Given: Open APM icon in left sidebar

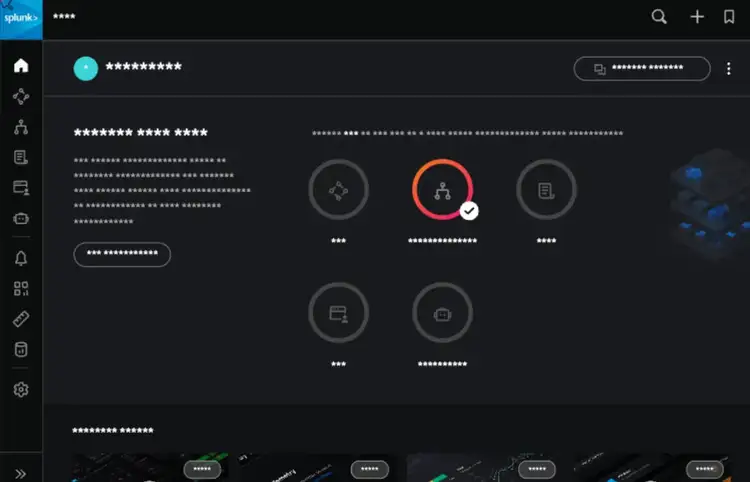Looking at the screenshot, I should coord(21,97).
